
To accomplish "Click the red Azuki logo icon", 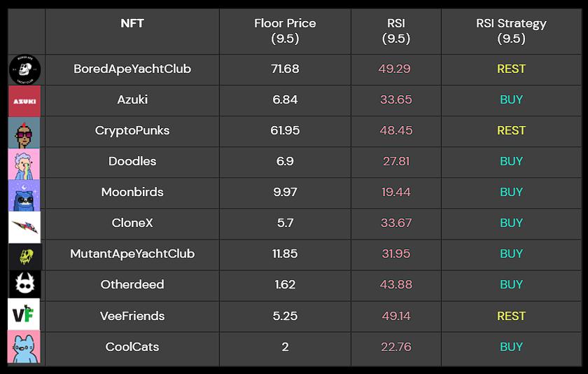I will [24, 101].
